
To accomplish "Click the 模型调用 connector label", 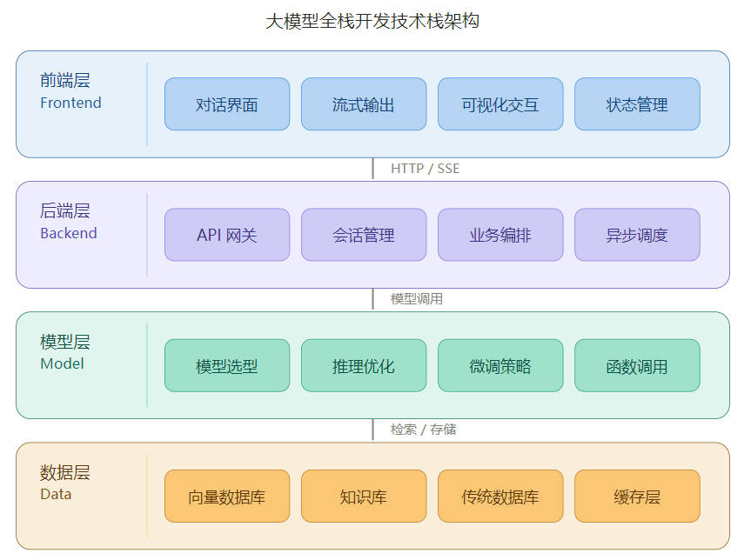I will 417,299.
